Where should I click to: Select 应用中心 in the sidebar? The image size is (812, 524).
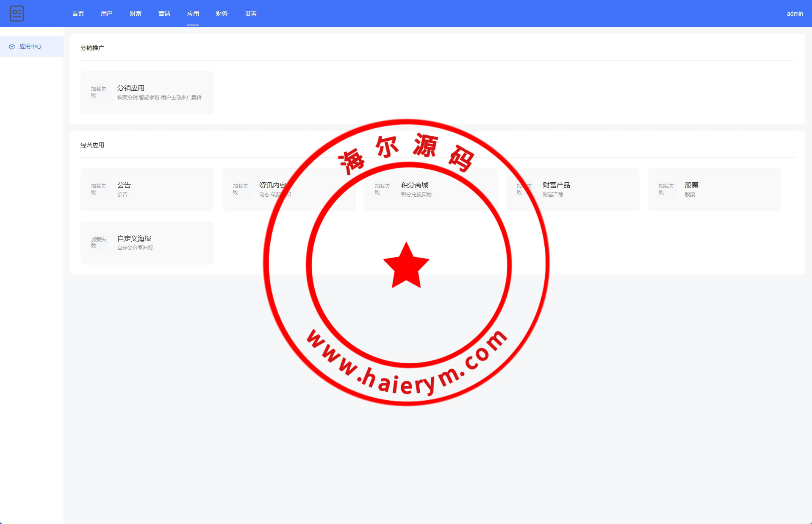click(30, 47)
